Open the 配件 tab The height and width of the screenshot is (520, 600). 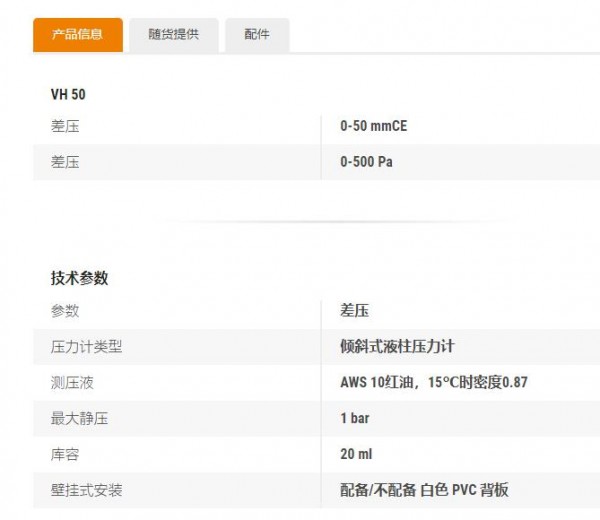[257, 34]
